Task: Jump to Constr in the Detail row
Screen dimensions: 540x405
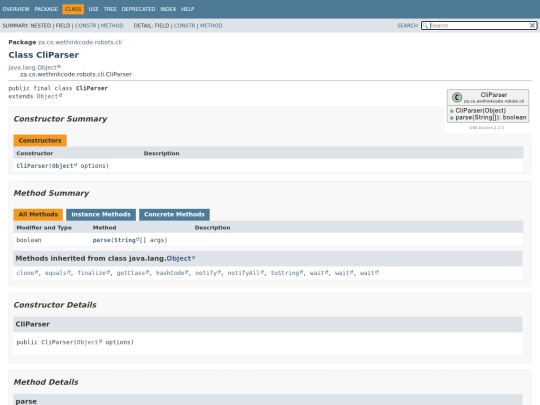Action: (x=184, y=25)
